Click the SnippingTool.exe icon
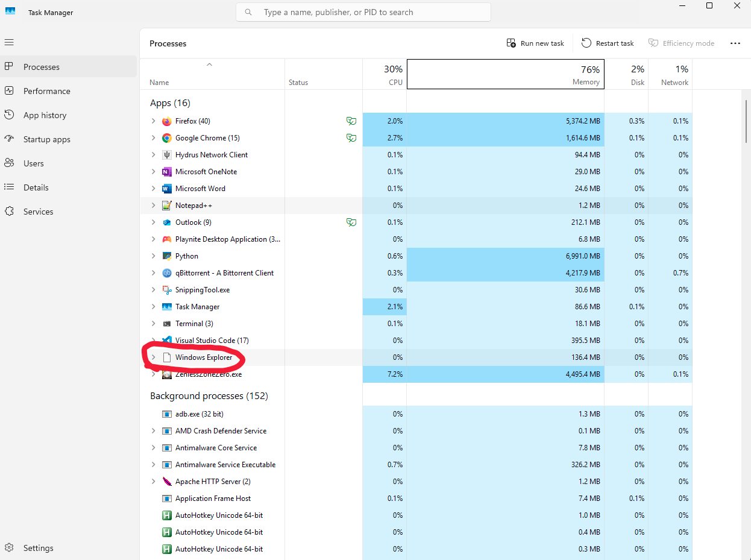The height and width of the screenshot is (560, 751). coord(167,290)
